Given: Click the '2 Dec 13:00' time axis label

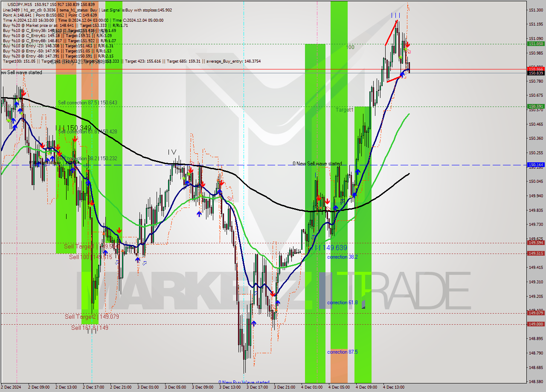Looking at the screenshot, I should 67,387.
